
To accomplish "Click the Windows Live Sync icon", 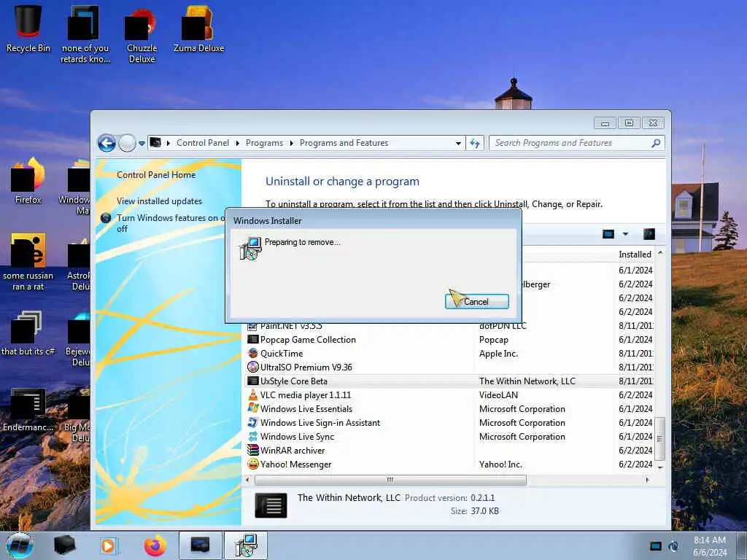I will (253, 436).
